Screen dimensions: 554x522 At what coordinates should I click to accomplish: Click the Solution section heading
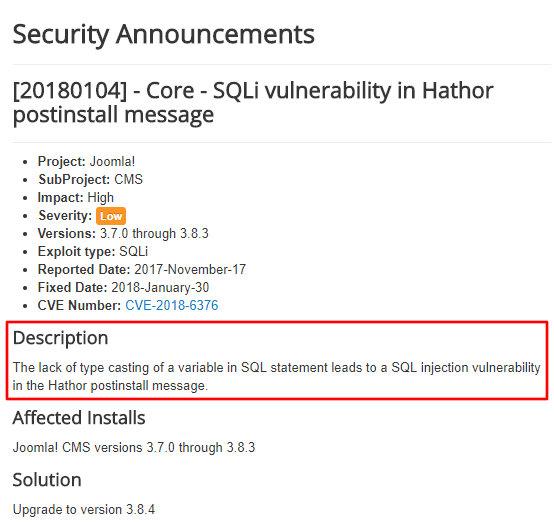(x=47, y=480)
